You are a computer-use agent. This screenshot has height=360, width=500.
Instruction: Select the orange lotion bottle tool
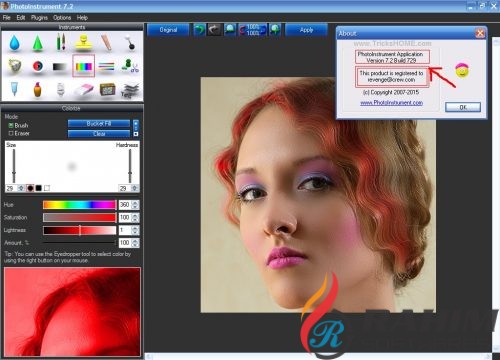[x=38, y=89]
